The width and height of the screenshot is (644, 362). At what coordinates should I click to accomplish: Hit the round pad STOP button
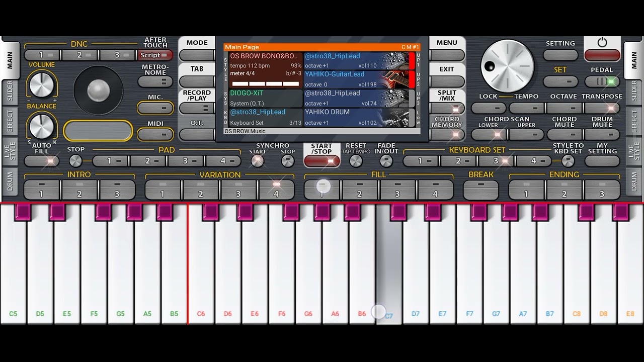(75, 161)
